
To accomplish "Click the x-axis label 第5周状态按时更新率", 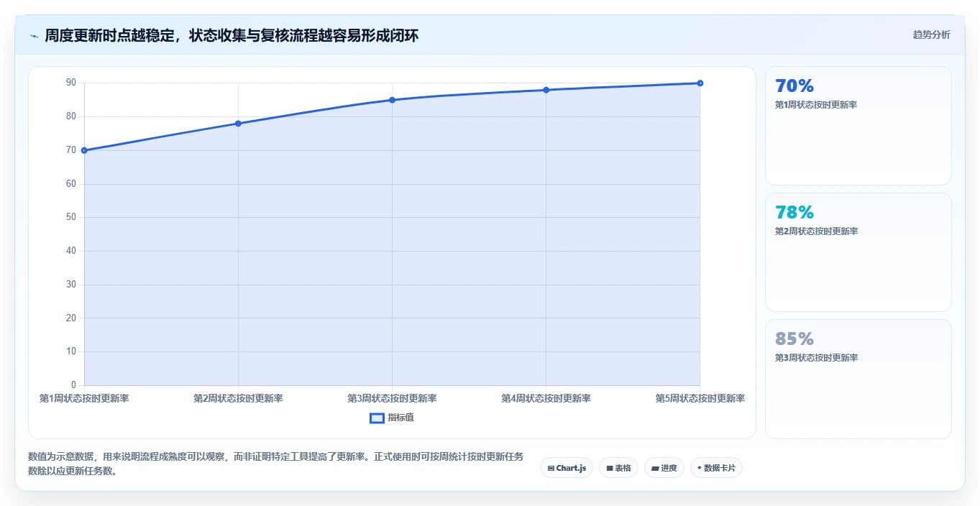I will click(700, 398).
